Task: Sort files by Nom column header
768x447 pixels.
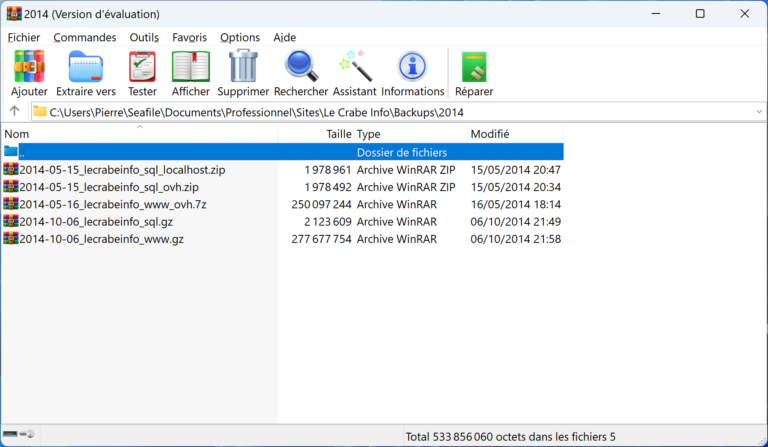Action: (17, 133)
